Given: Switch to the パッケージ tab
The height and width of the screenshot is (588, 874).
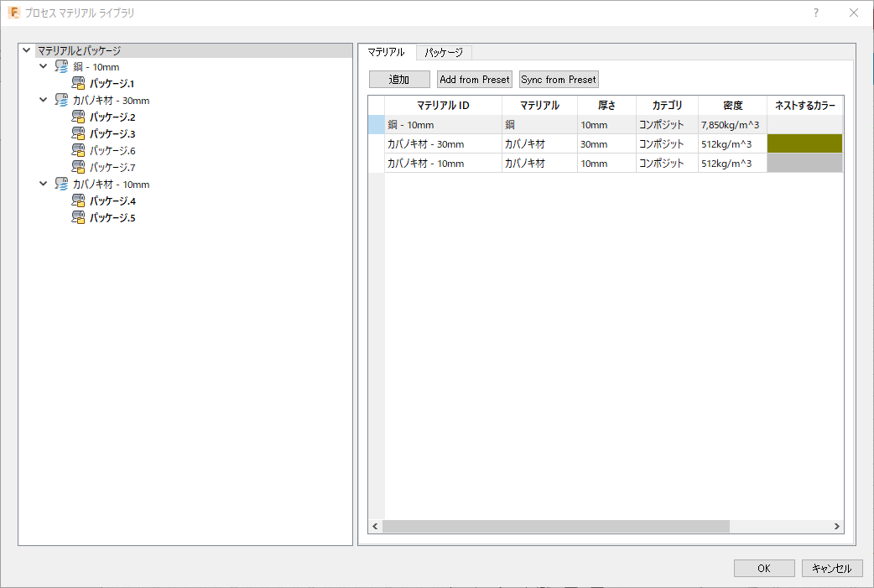Looking at the screenshot, I should coord(444,52).
